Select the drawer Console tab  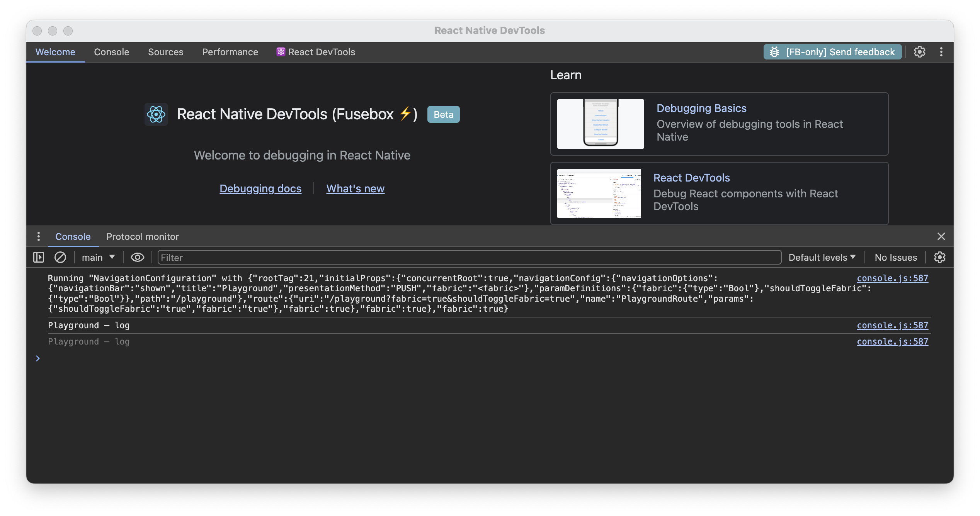pyautogui.click(x=73, y=236)
